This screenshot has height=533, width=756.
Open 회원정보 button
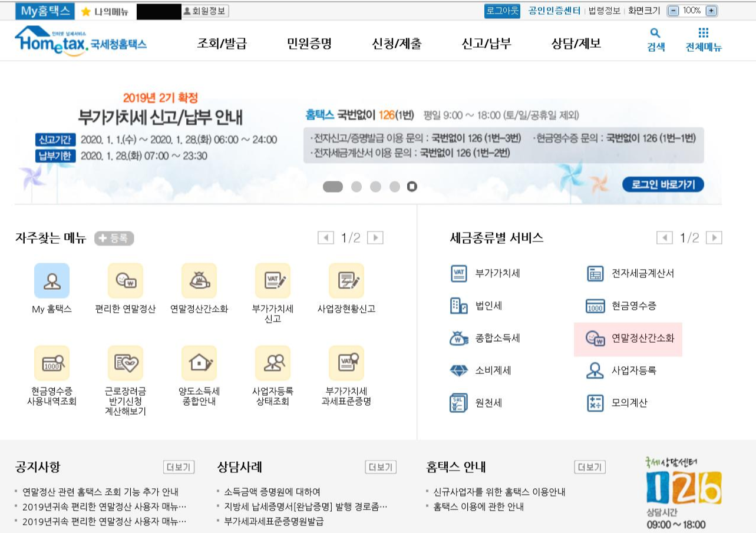(x=205, y=11)
